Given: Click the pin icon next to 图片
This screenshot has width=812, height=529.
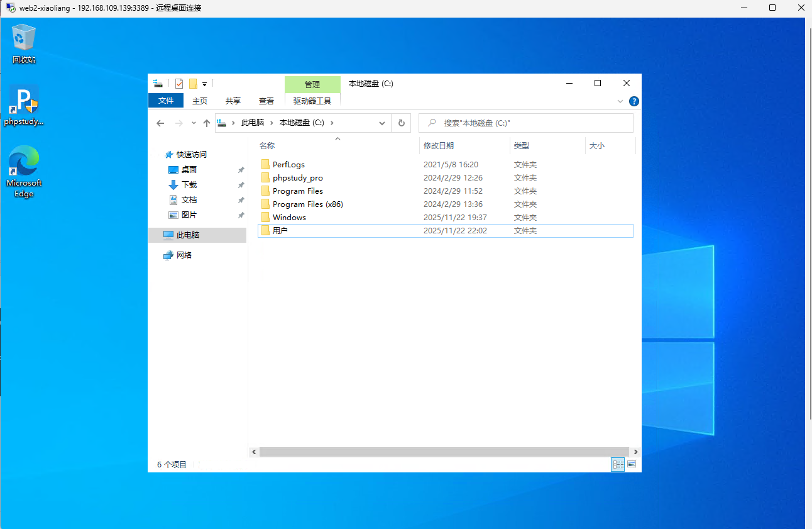Looking at the screenshot, I should pos(241,215).
